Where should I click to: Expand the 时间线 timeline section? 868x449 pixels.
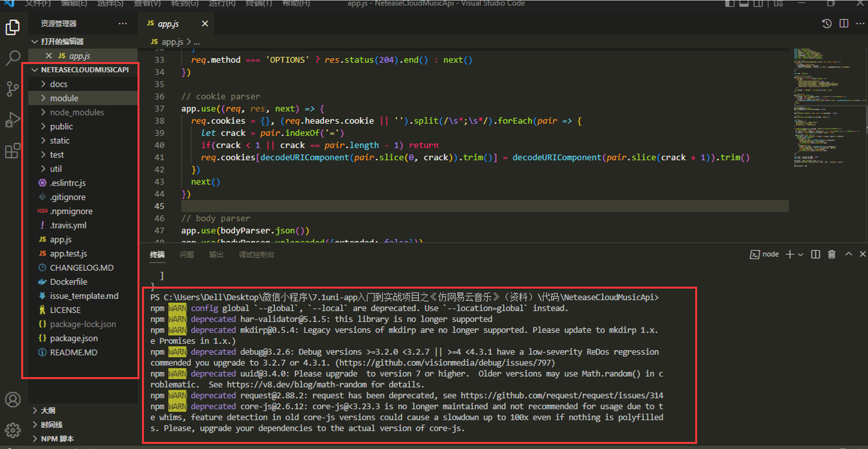point(84,425)
